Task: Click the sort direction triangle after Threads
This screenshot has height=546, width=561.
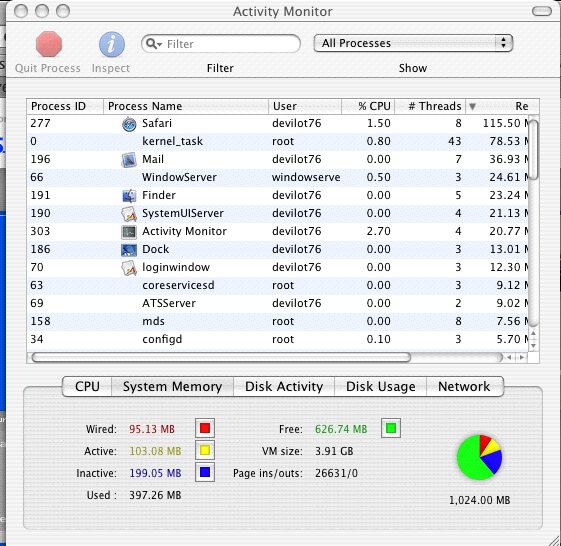Action: (472, 106)
